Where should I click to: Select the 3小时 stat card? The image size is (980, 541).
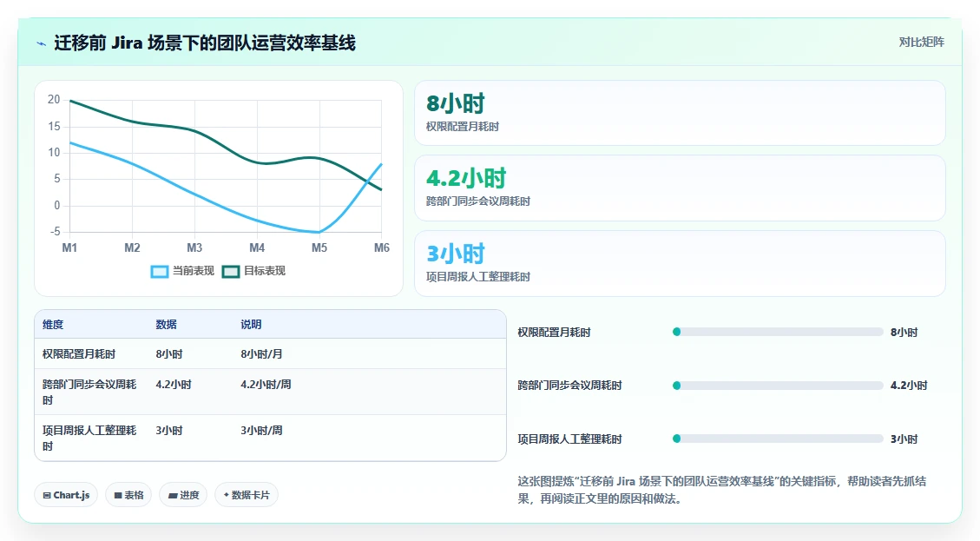click(680, 263)
